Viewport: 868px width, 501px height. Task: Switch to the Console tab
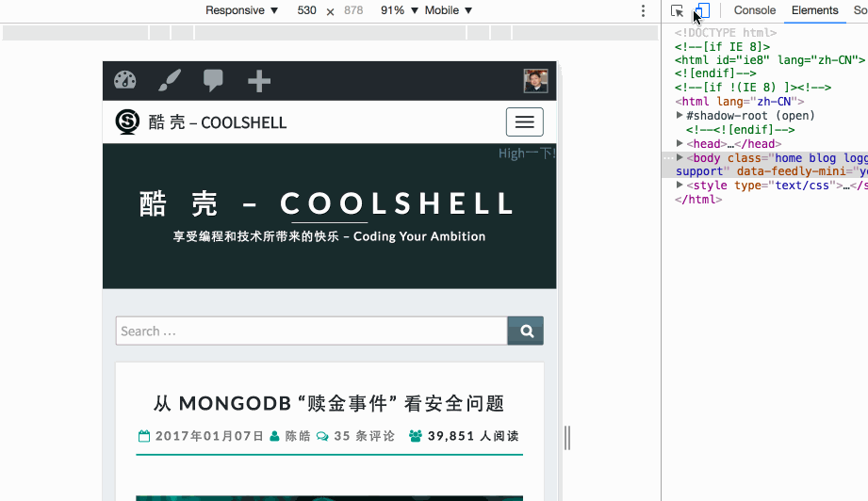pos(755,10)
